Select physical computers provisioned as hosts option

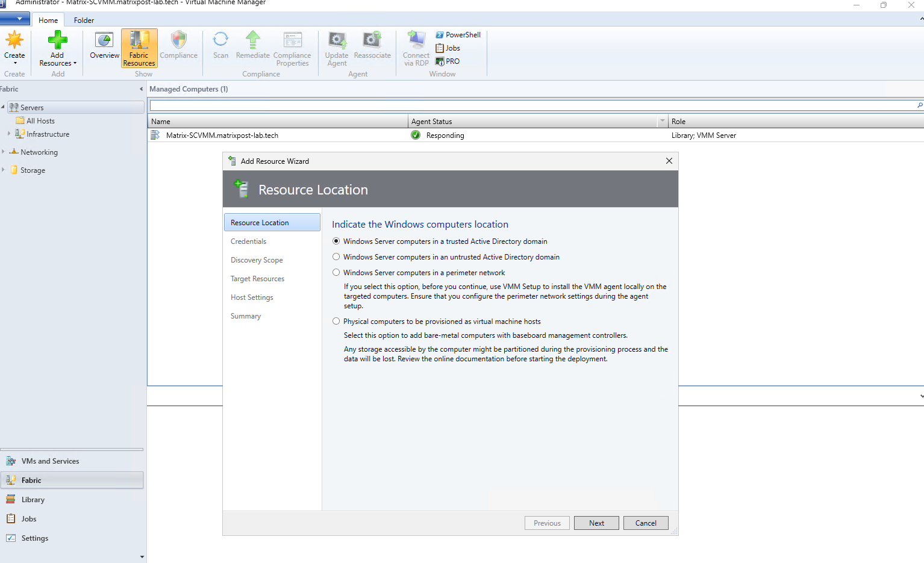(x=336, y=321)
